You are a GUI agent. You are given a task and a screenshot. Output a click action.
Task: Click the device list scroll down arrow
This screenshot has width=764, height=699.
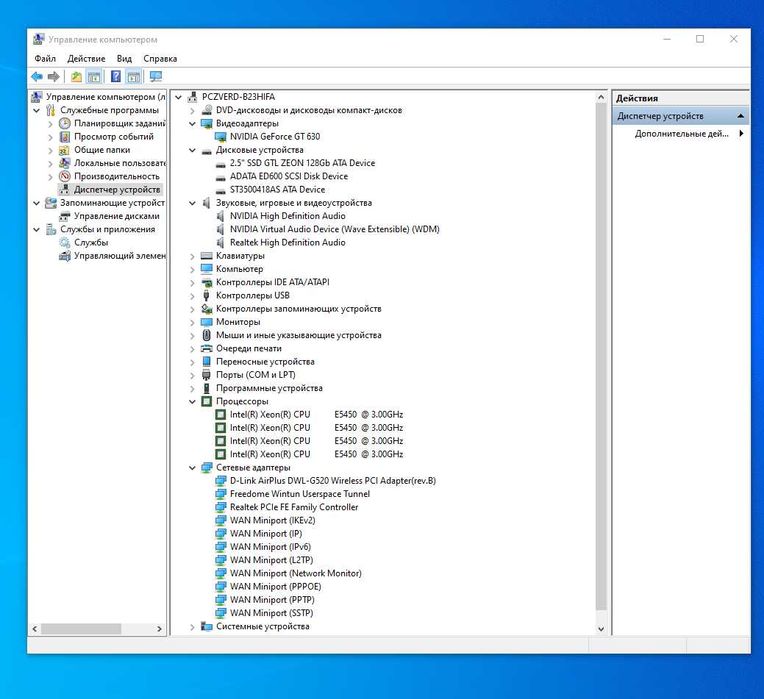click(601, 629)
